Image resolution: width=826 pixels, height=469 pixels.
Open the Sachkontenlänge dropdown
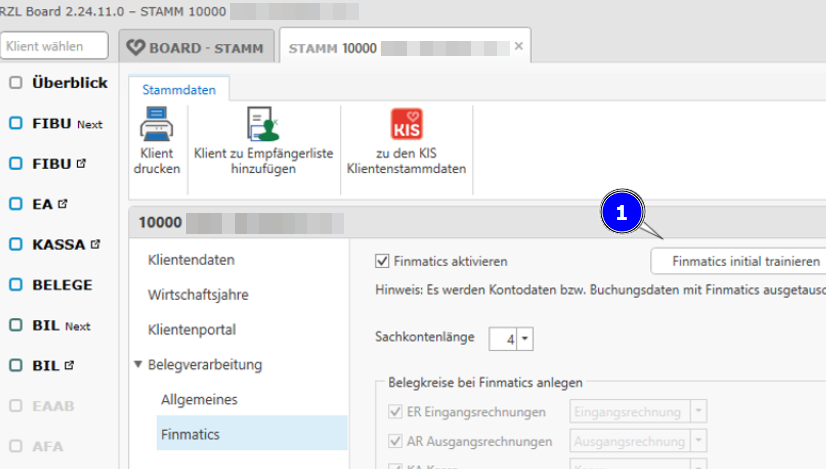point(526,339)
